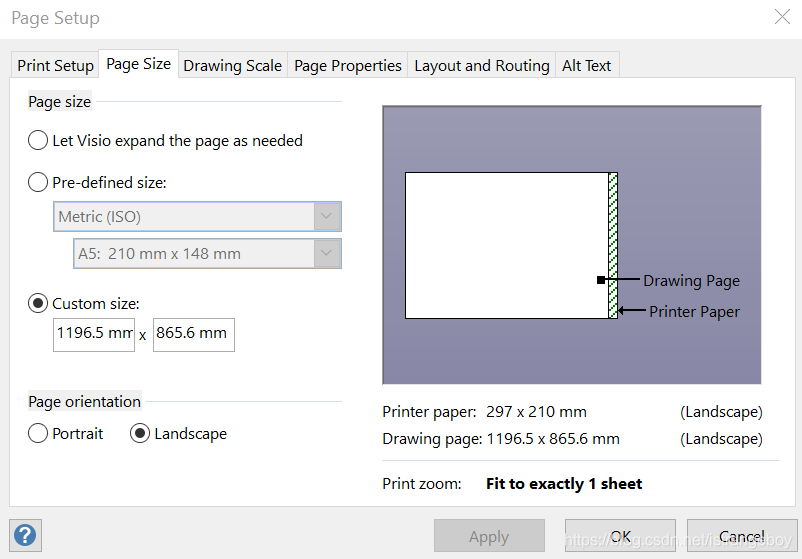Open the help icon button
802x559 pixels.
click(25, 535)
